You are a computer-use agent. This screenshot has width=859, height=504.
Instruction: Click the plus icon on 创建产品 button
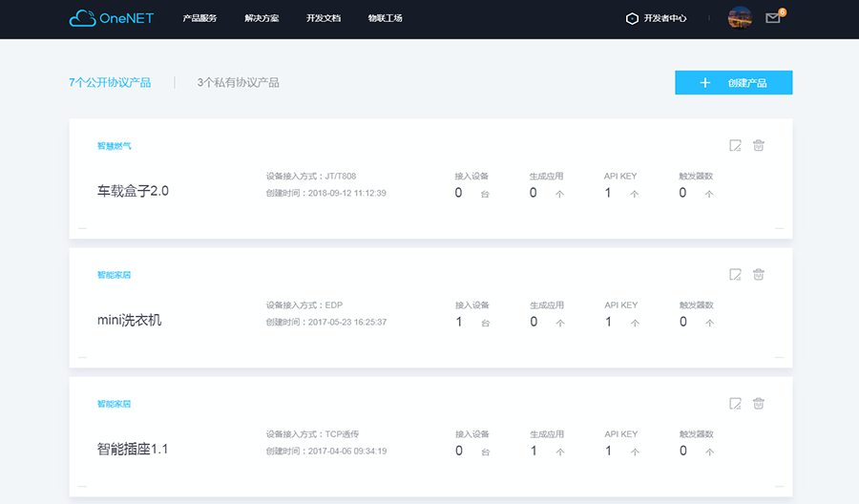[705, 83]
